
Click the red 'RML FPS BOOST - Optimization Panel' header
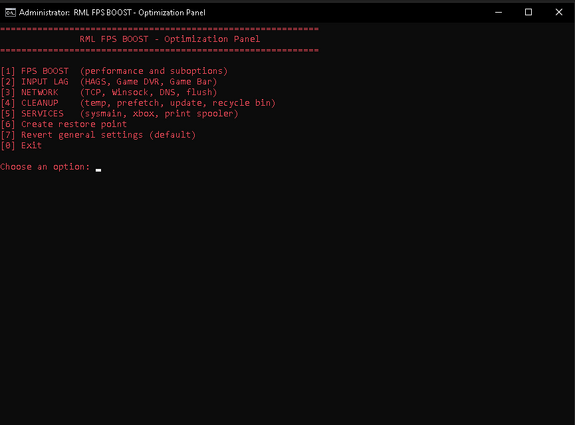point(170,39)
